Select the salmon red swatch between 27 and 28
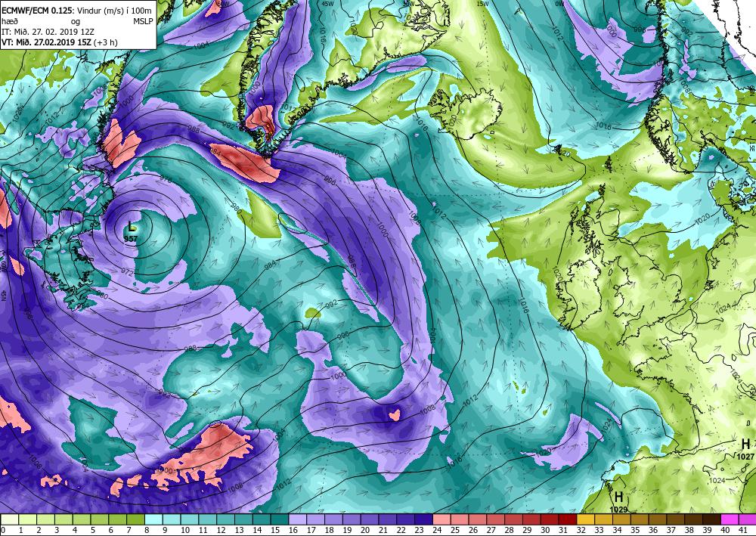The width and height of the screenshot is (756, 536). pyautogui.click(x=496, y=519)
